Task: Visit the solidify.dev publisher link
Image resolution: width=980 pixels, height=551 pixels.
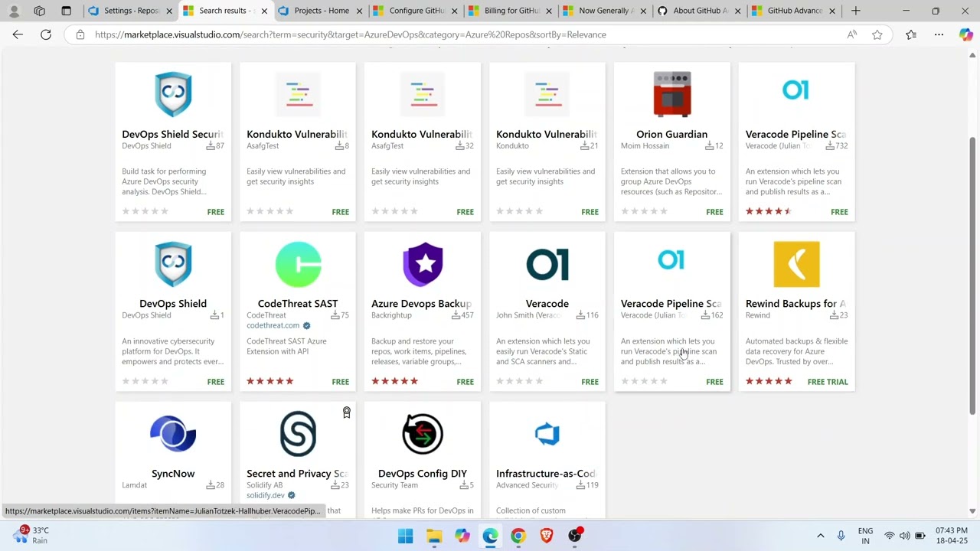Action: [x=265, y=495]
